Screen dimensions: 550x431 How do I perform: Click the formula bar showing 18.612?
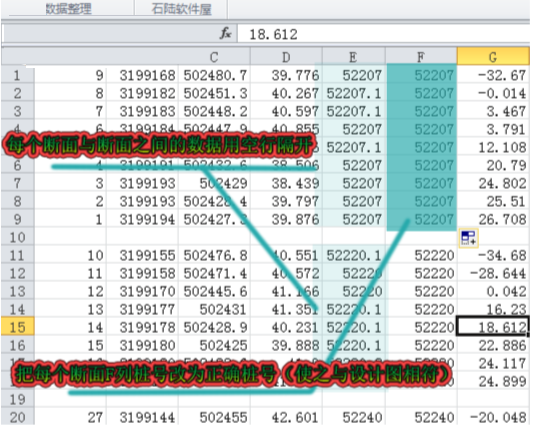click(383, 34)
